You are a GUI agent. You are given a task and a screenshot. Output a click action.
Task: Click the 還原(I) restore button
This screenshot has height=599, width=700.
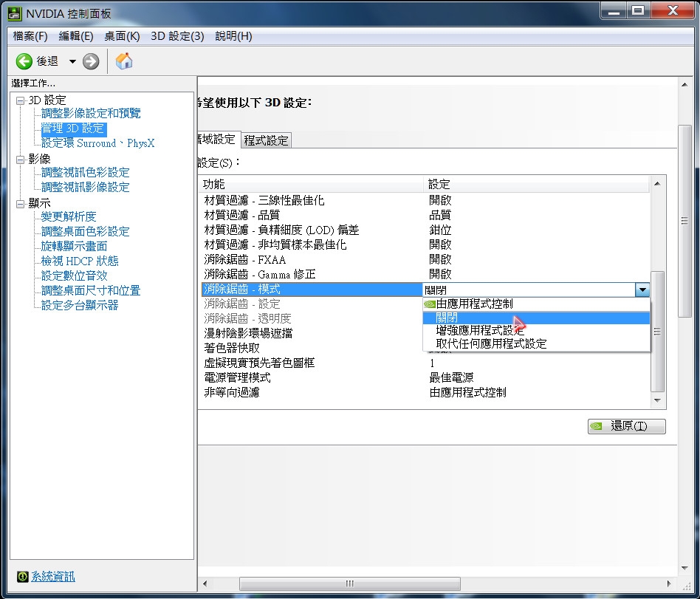tap(626, 426)
